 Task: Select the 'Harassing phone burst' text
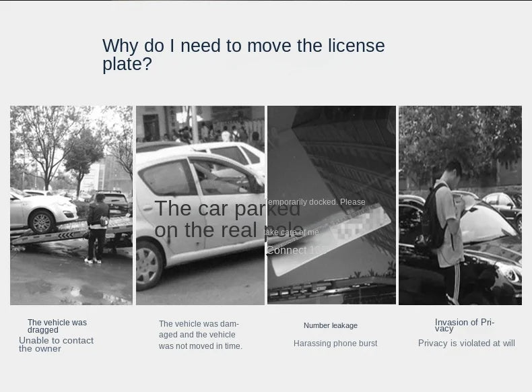pyautogui.click(x=335, y=344)
